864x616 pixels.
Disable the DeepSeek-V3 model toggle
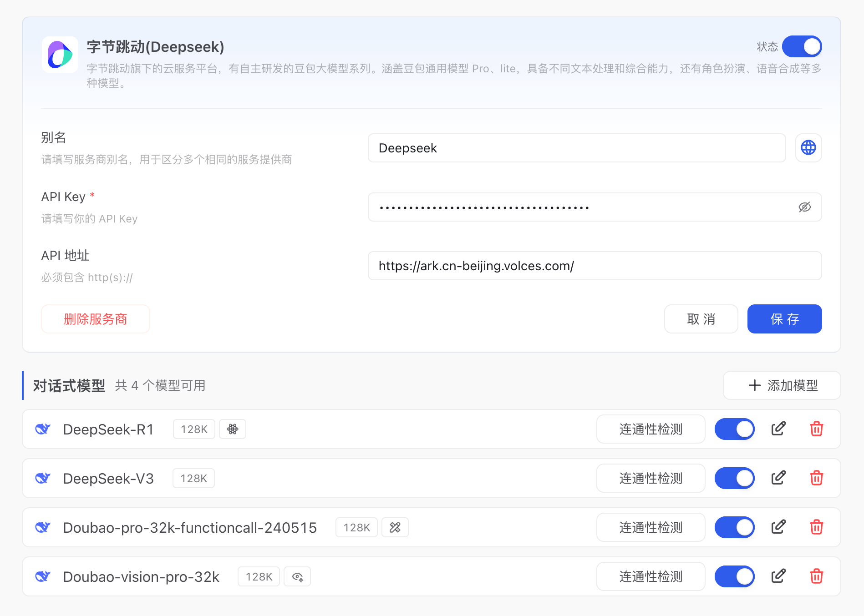(x=735, y=478)
